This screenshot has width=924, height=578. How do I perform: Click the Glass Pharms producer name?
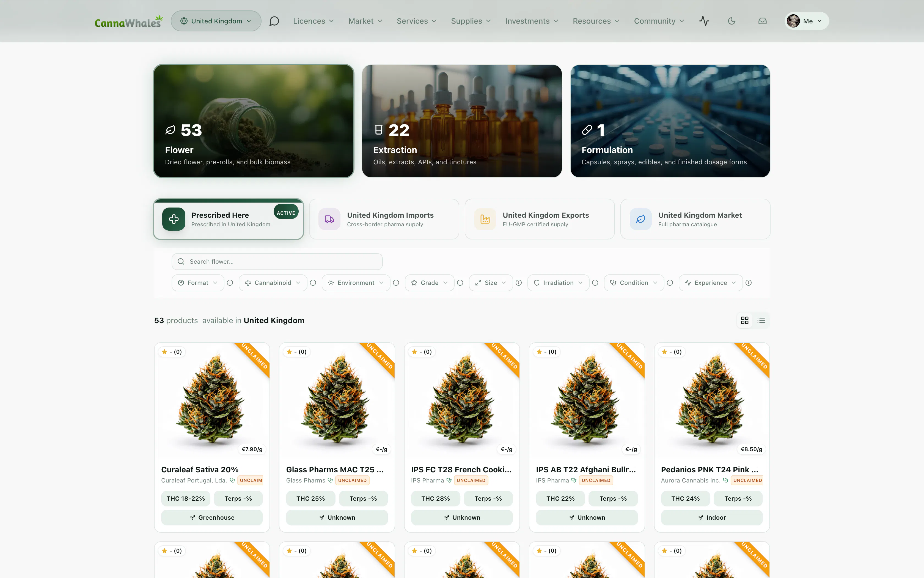(x=306, y=481)
